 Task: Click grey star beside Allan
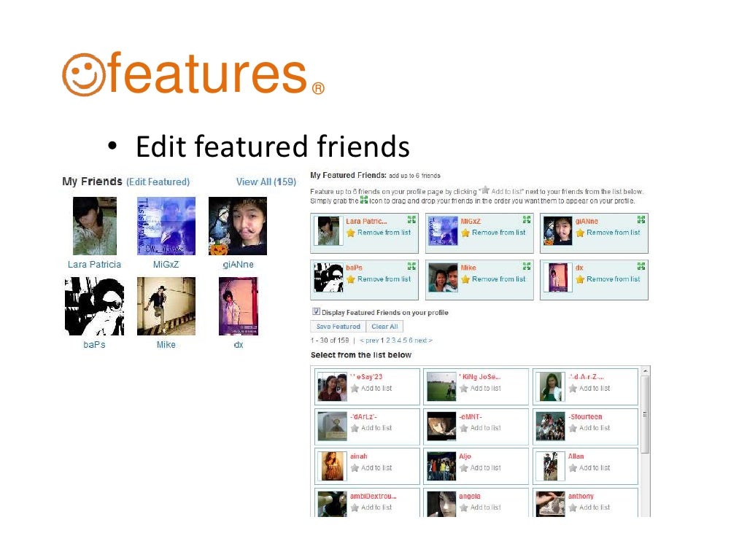tap(573, 468)
